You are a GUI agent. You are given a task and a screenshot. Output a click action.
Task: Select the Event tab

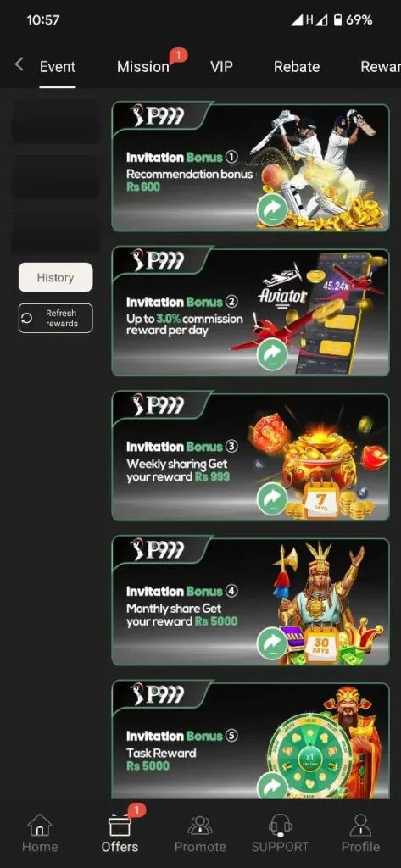pos(58,67)
